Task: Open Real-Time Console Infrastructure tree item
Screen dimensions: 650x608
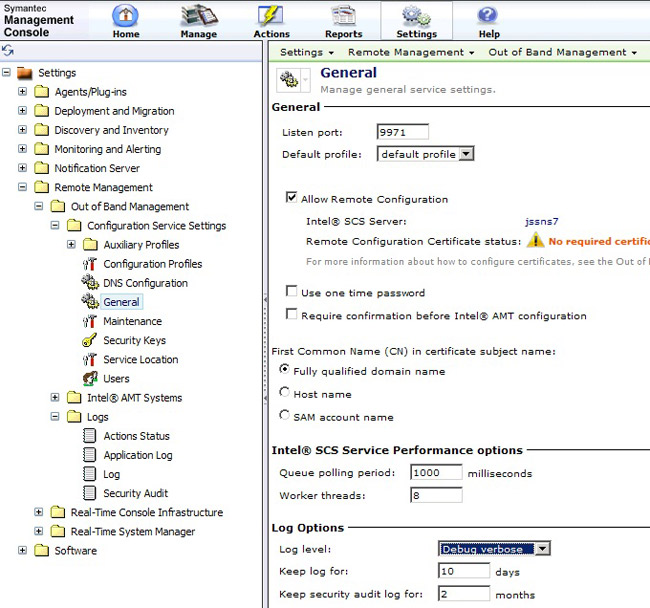Action: [147, 512]
